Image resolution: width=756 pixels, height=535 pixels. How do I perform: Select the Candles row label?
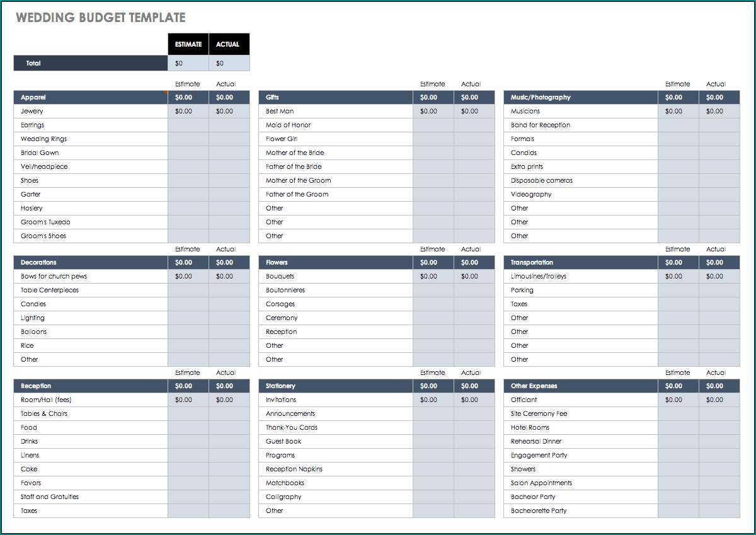[x=33, y=304]
